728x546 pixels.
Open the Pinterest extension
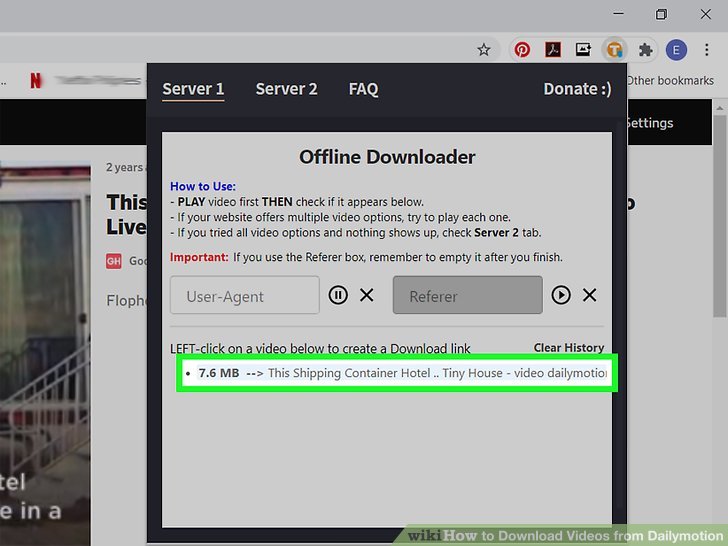[x=522, y=50]
